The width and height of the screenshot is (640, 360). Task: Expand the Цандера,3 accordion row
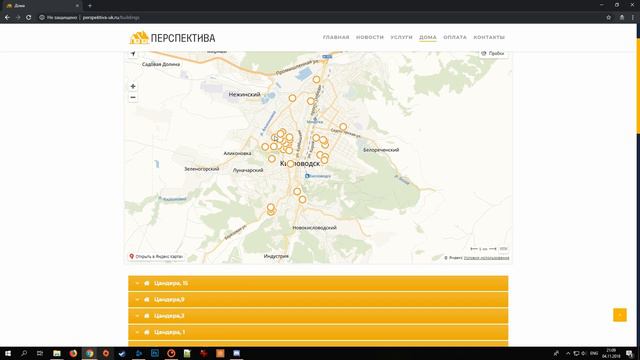point(318,316)
